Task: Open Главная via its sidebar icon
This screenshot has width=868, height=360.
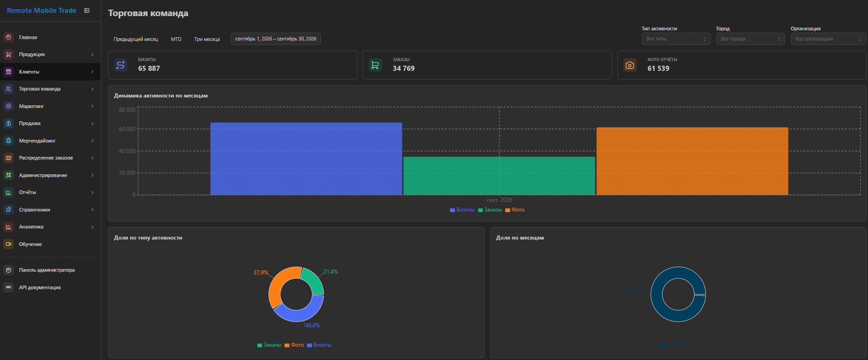Action: [8, 37]
